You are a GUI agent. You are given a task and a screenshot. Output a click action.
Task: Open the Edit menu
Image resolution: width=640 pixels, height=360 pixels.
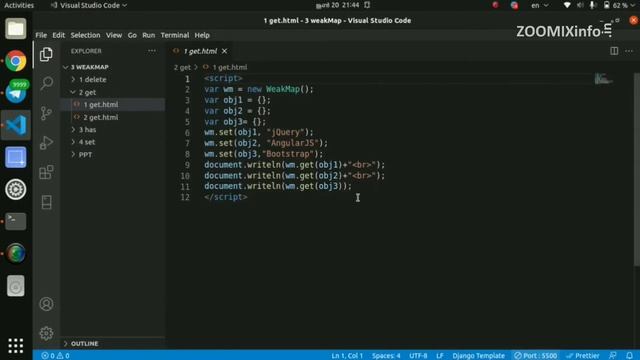click(58, 35)
